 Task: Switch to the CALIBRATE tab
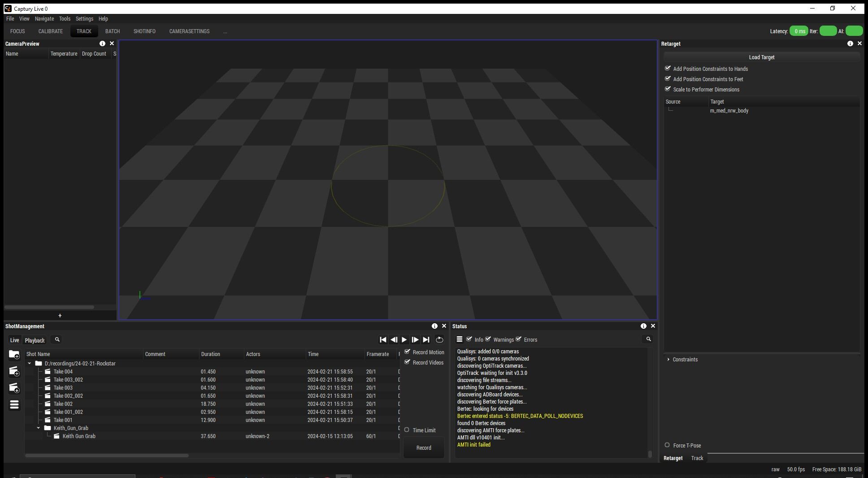click(x=50, y=31)
